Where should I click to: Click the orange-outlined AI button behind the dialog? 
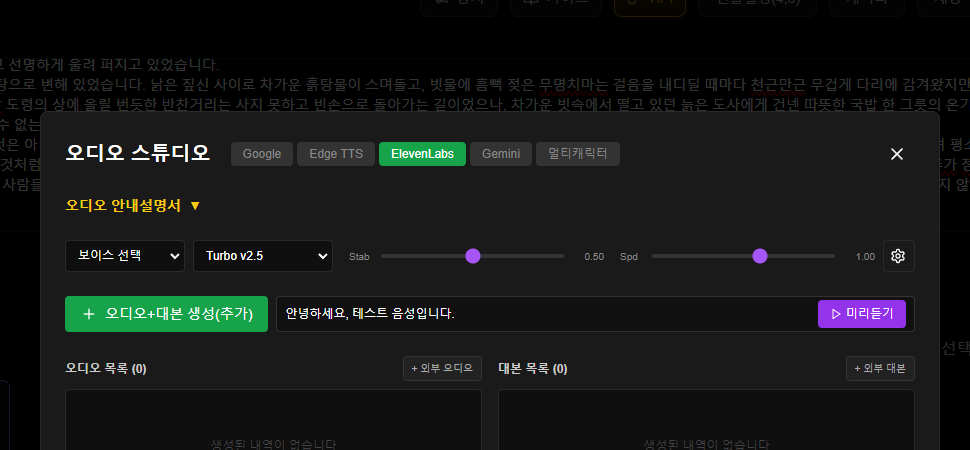tap(649, 4)
